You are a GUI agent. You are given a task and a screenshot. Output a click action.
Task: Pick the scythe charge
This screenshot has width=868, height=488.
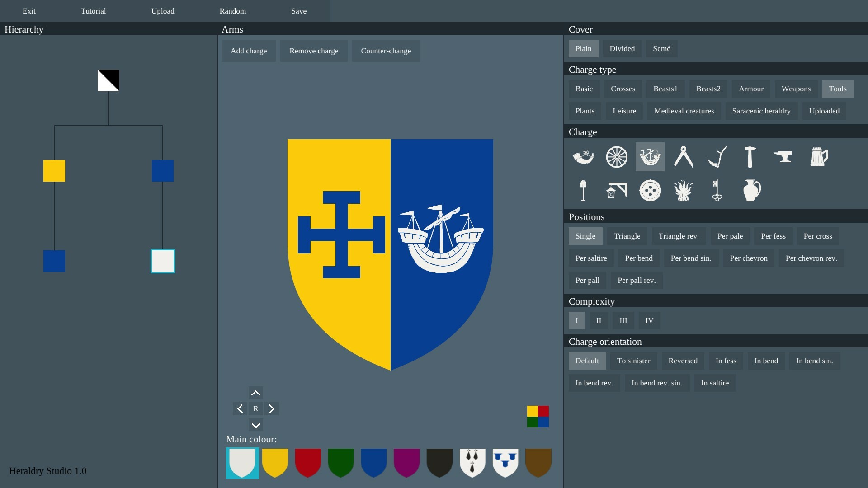coord(717,157)
